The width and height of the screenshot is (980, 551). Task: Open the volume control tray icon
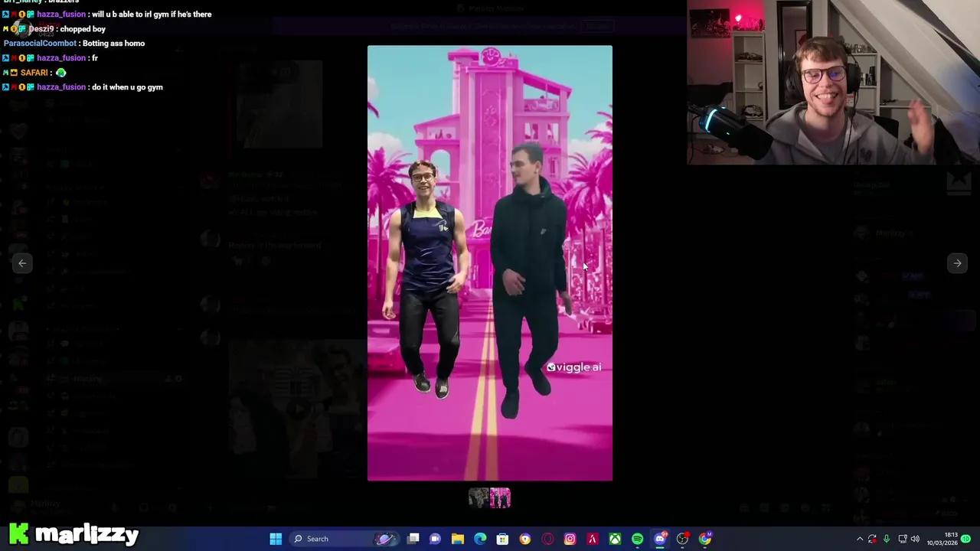915,540
